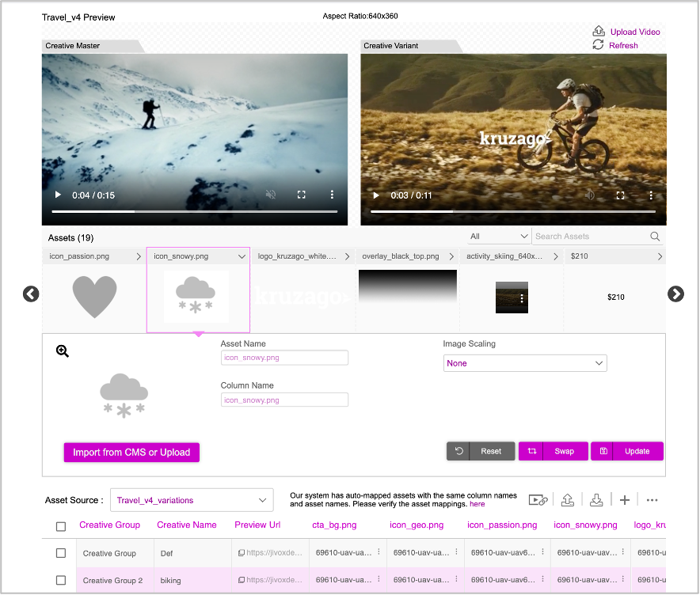Click the Preview Url column header
This screenshot has height=595, width=700.
pyautogui.click(x=257, y=525)
